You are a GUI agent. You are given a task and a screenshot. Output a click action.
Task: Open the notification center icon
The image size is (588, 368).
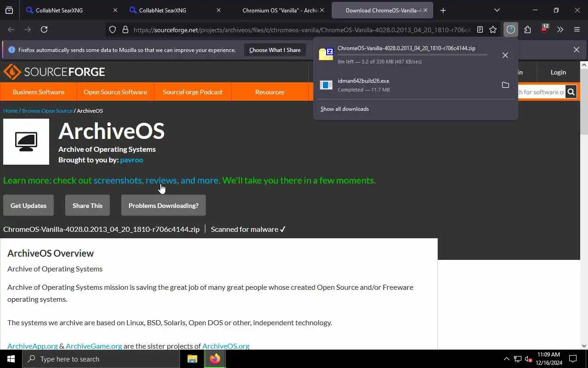[x=573, y=359]
